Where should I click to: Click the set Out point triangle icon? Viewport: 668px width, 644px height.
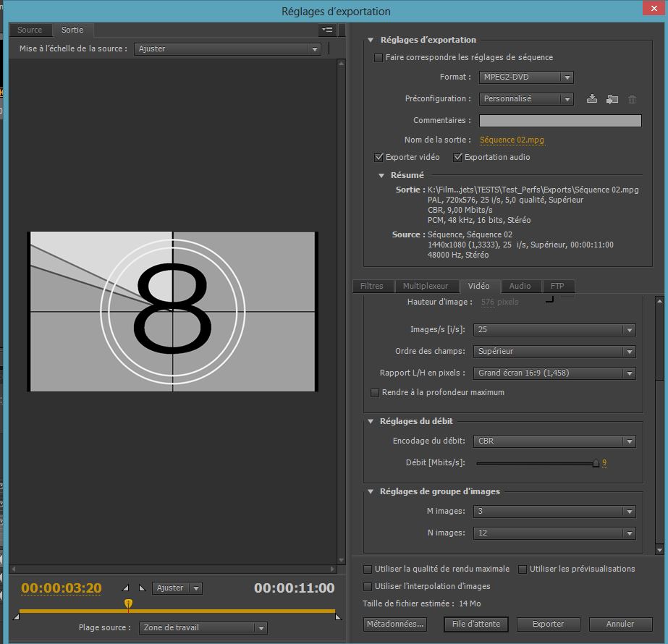click(x=142, y=588)
